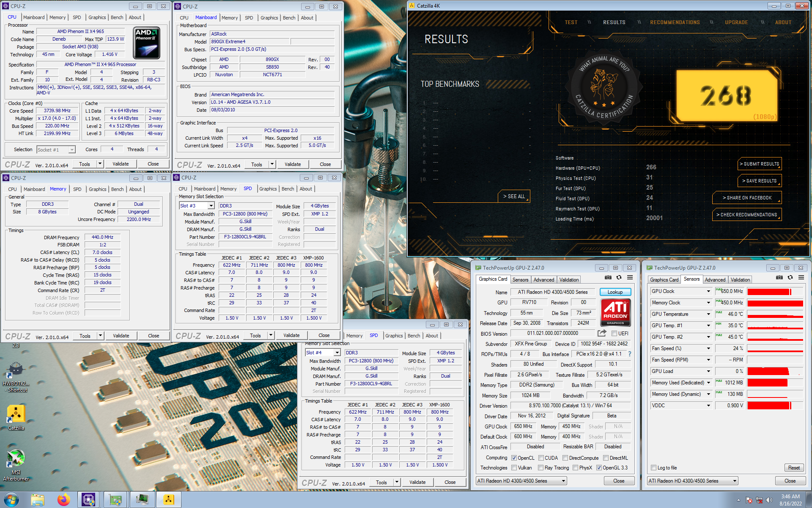This screenshot has height=508, width=812.
Task: Click network icon in system tray
Action: point(759,500)
